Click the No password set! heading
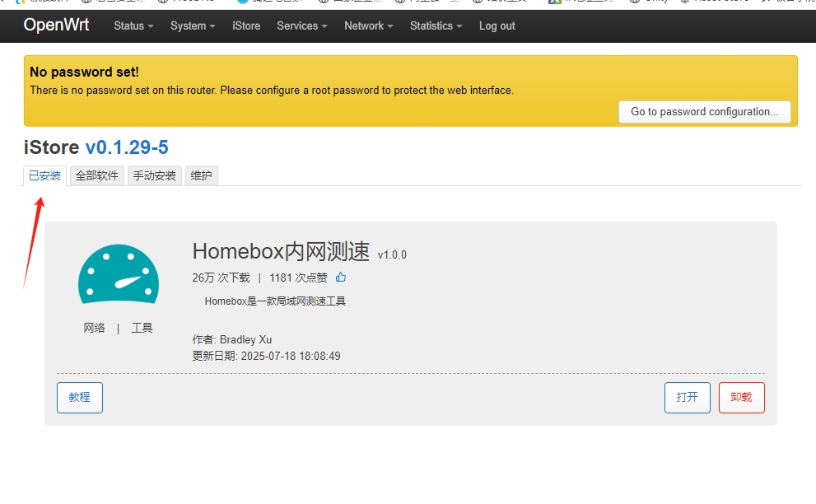This screenshot has height=504, width=816. tap(84, 72)
